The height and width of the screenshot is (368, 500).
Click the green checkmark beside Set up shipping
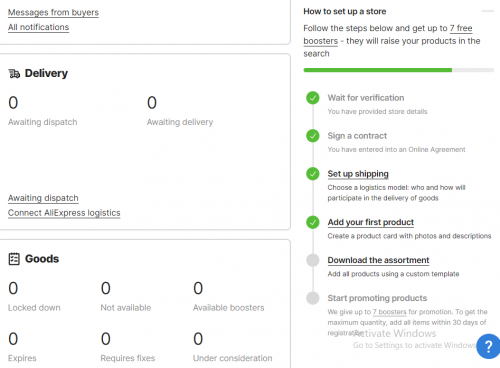pyautogui.click(x=313, y=174)
